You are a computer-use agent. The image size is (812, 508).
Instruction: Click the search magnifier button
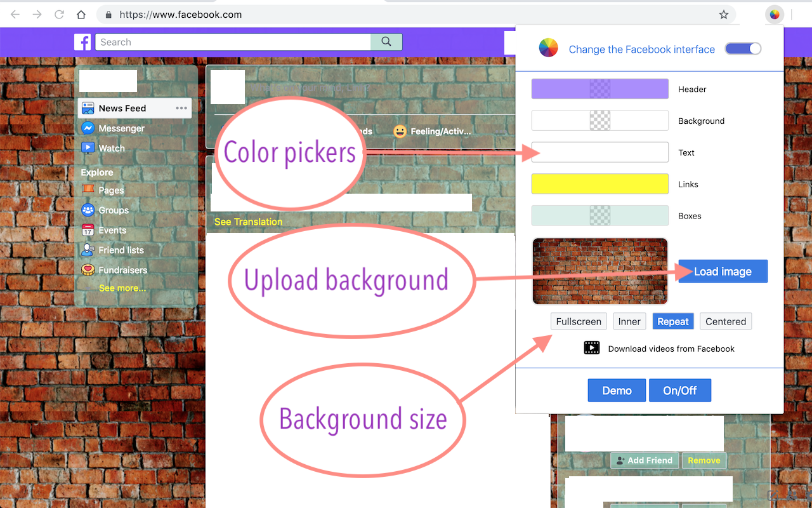pos(386,42)
